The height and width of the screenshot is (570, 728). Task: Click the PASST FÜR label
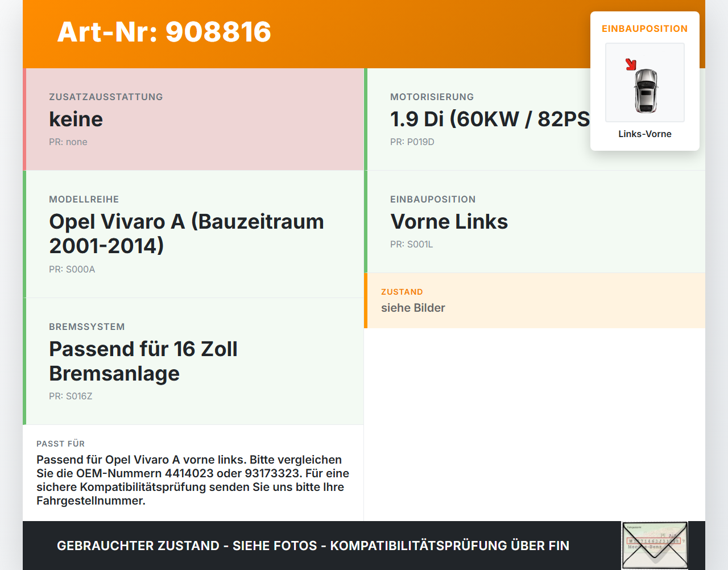[61, 444]
